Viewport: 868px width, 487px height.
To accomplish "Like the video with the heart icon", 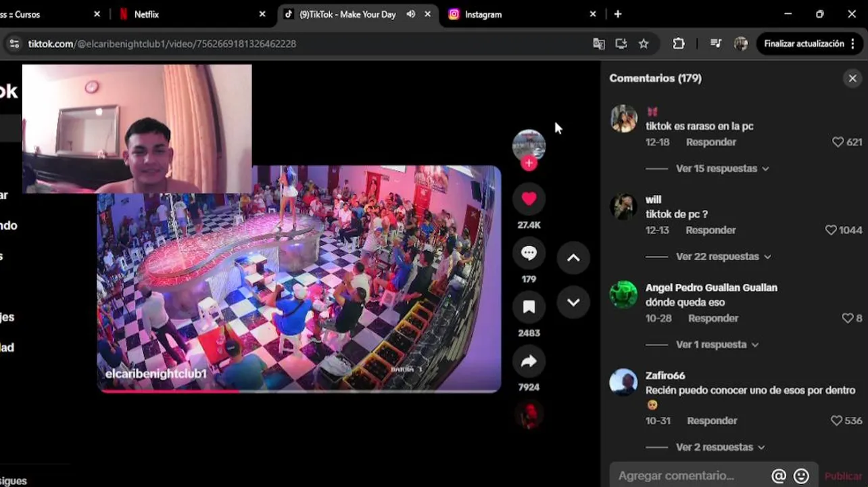I will (529, 198).
